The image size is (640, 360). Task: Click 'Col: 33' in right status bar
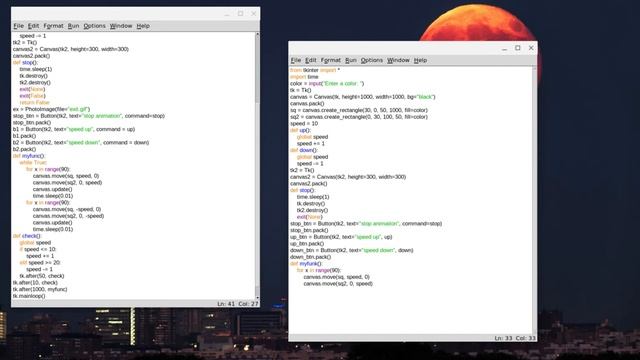525,338
